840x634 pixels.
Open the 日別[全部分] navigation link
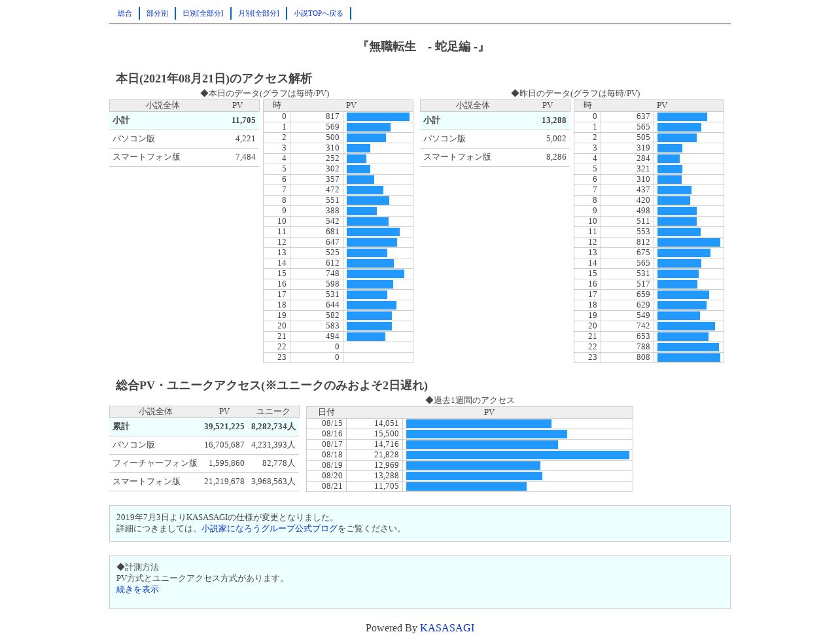click(x=203, y=13)
